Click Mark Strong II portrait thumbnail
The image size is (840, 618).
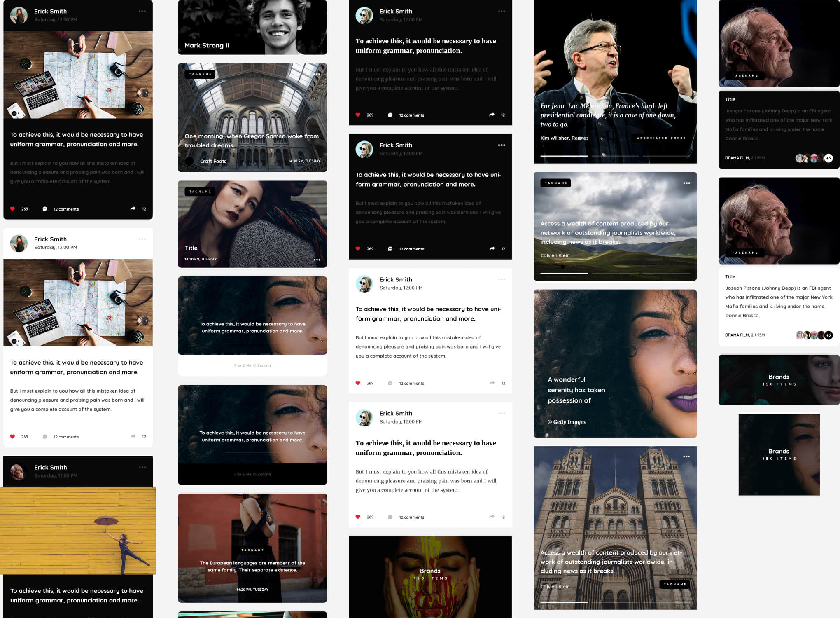(252, 27)
